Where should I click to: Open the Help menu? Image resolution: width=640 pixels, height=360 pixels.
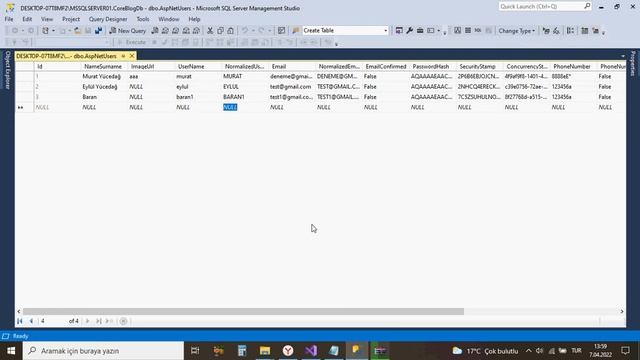point(194,19)
